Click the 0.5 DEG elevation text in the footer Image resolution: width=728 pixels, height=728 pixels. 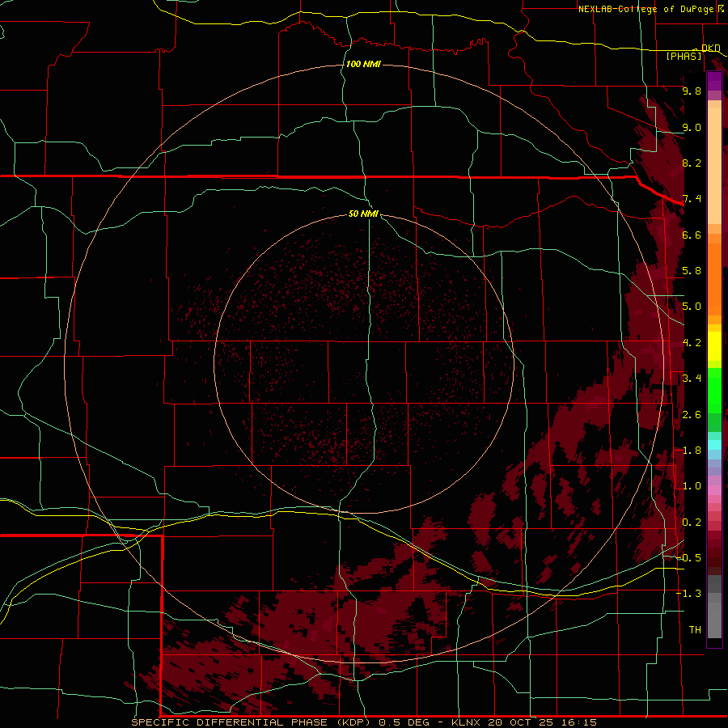403,722
